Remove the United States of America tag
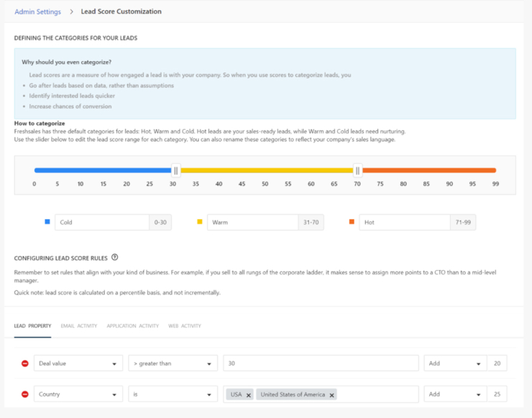 pyautogui.click(x=332, y=395)
